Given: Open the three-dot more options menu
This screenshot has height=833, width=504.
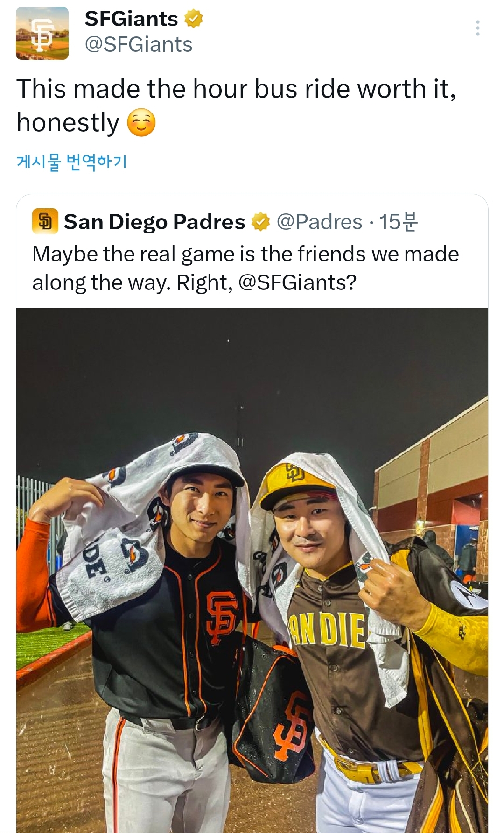Looking at the screenshot, I should (477, 28).
